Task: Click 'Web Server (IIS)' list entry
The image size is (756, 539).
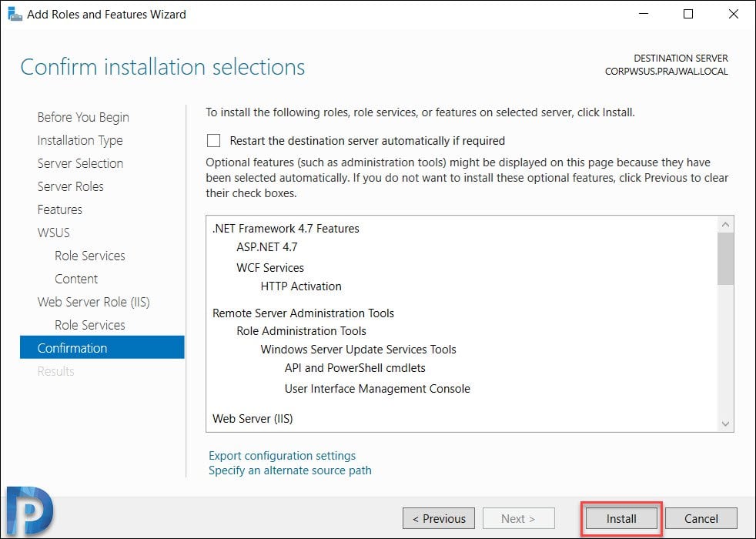Action: tap(253, 419)
